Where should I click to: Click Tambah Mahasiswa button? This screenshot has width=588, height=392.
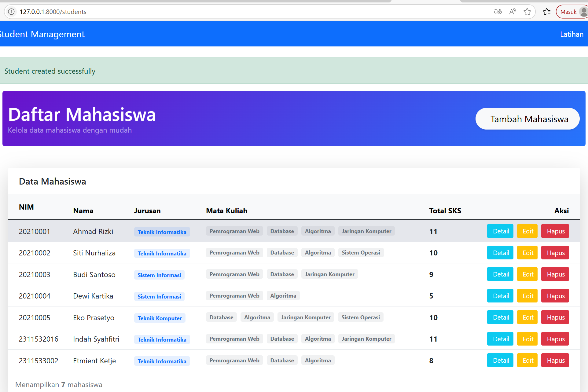click(x=527, y=119)
